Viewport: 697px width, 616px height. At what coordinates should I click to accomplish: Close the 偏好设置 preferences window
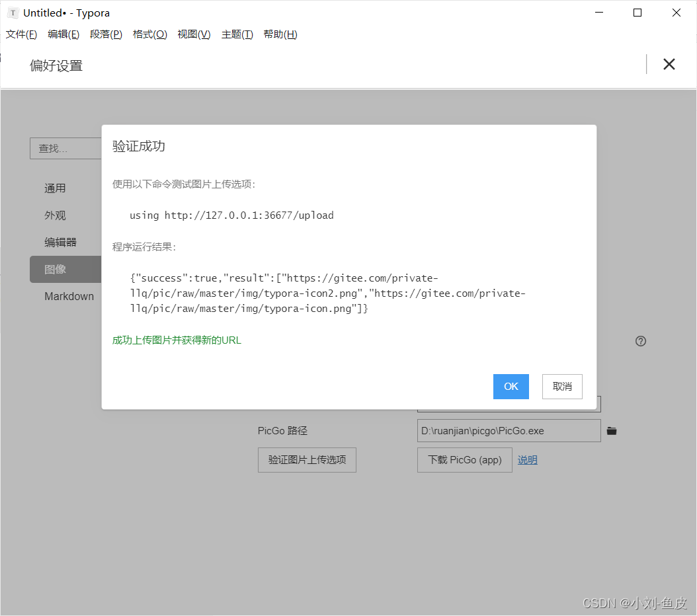pos(669,64)
